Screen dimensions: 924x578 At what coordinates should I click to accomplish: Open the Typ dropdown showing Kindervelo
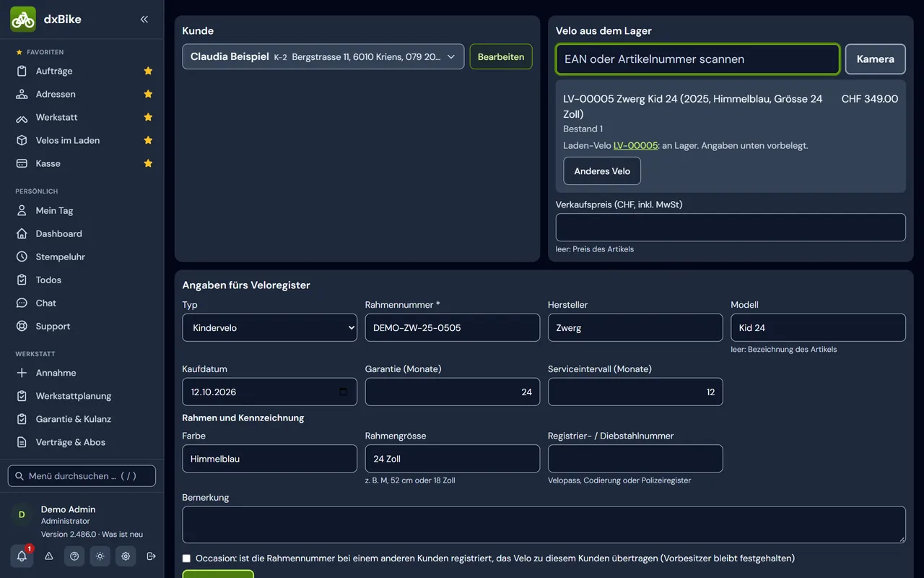(x=269, y=327)
